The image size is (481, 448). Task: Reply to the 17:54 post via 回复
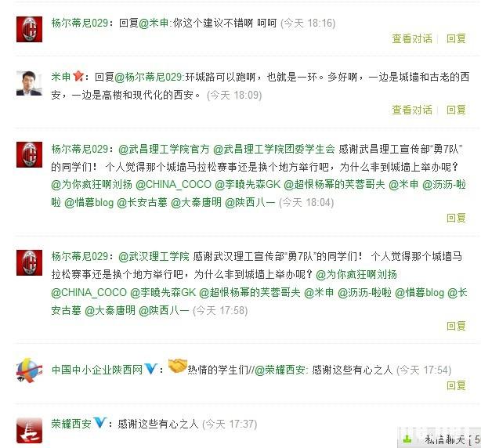456,385
